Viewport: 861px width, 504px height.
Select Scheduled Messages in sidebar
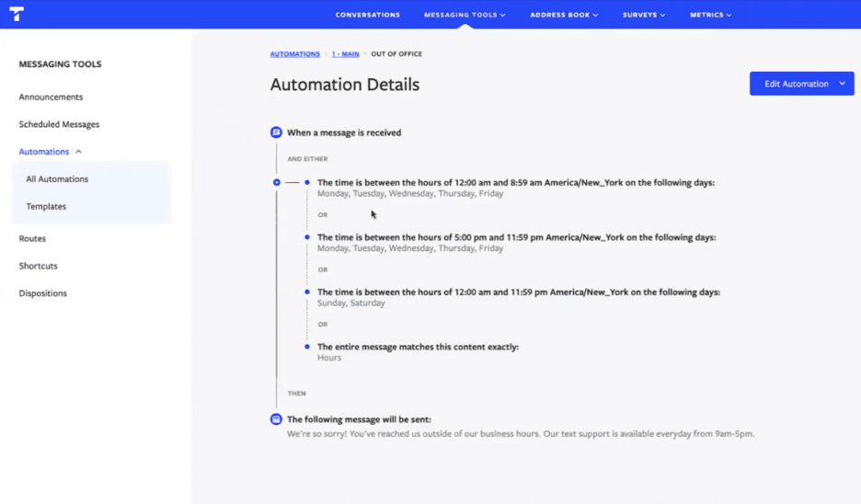click(59, 124)
